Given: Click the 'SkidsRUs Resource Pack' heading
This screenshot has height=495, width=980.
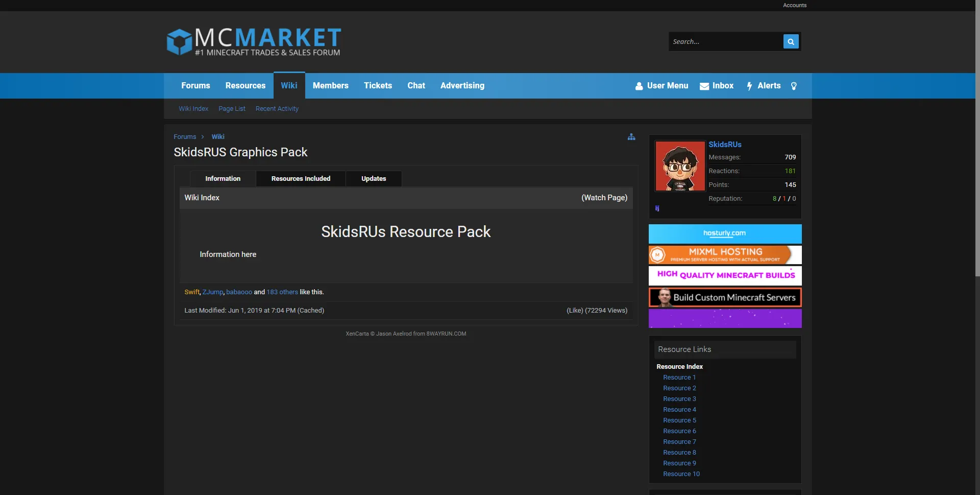Looking at the screenshot, I should (406, 232).
